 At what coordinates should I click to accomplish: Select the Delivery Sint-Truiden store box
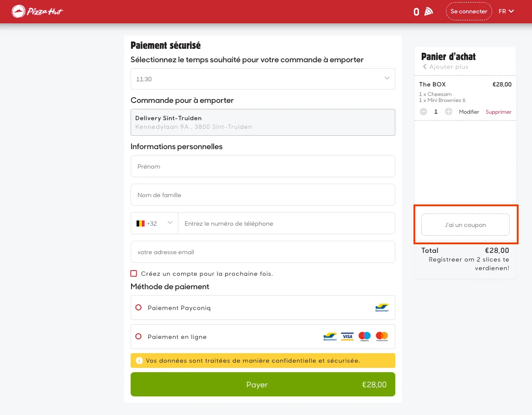tap(263, 122)
